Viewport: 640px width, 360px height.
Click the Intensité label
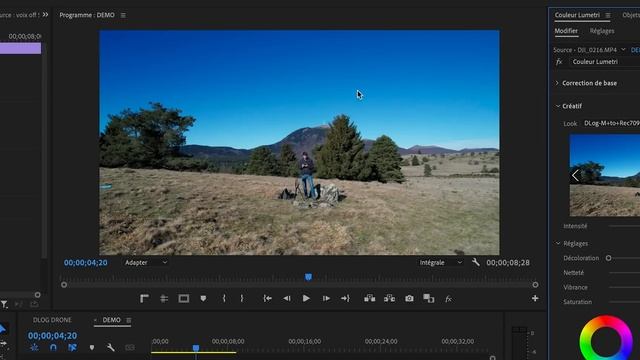[575, 226]
